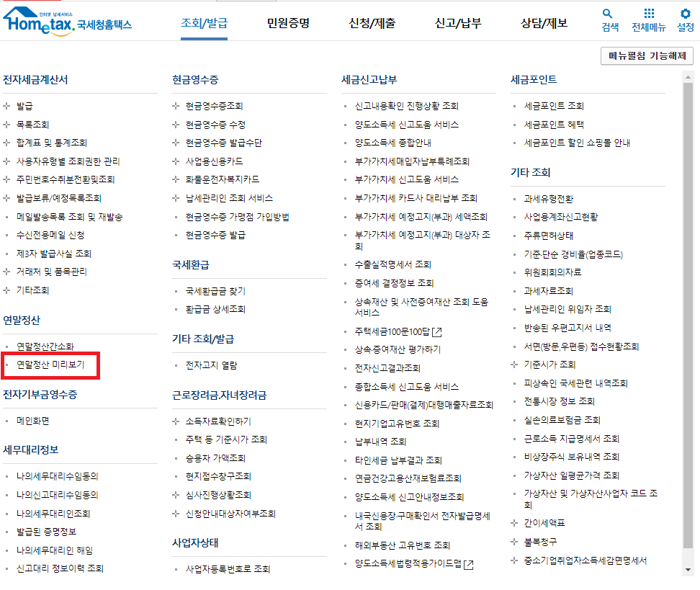
Task: Click the 메뉴펼침 기능해제 button
Action: 645,55
